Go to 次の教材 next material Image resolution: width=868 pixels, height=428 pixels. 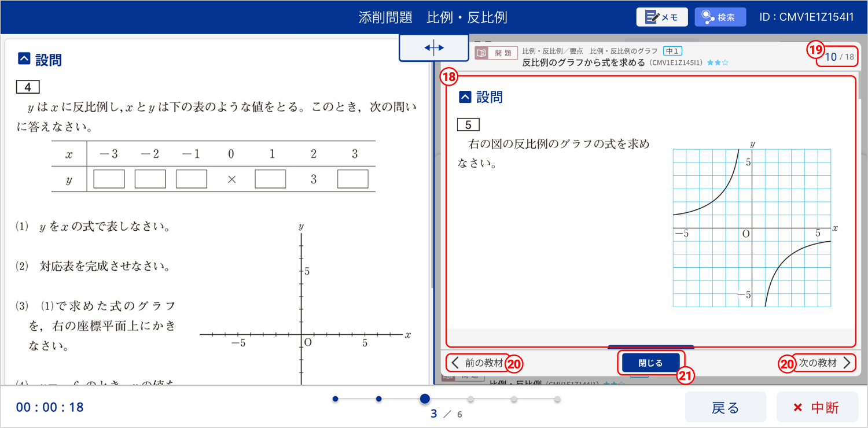[x=824, y=363]
